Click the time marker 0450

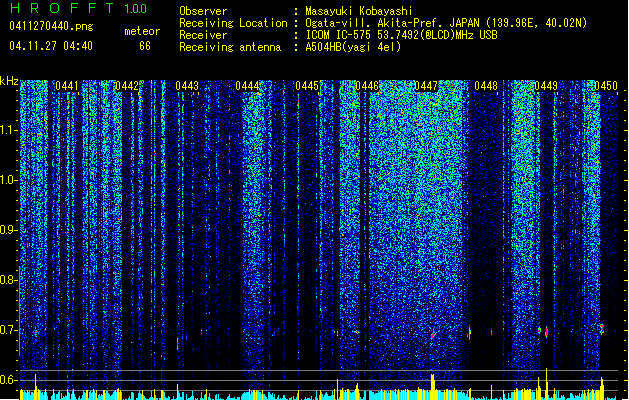(x=606, y=86)
